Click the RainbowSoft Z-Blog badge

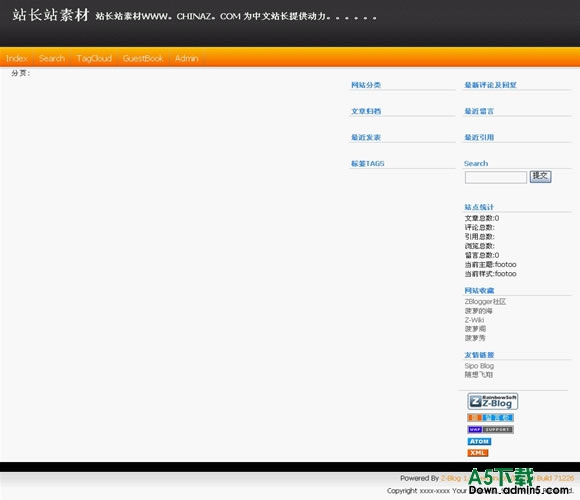point(492,401)
